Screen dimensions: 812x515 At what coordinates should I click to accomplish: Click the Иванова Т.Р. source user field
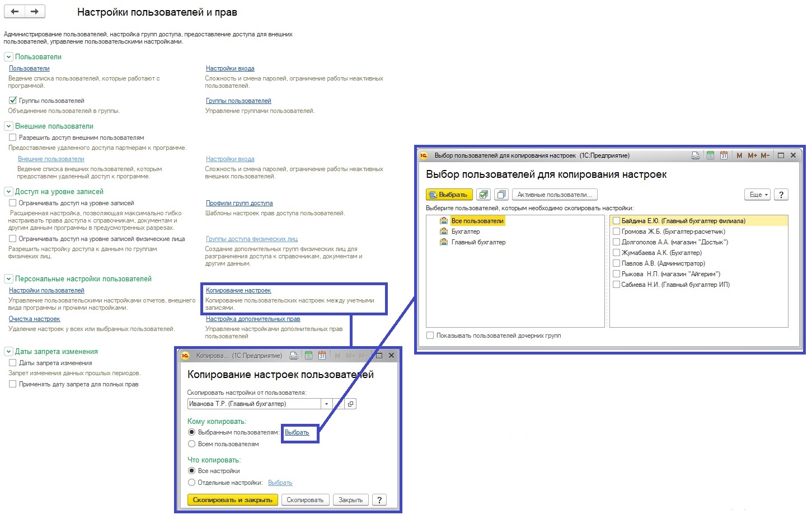(x=254, y=404)
